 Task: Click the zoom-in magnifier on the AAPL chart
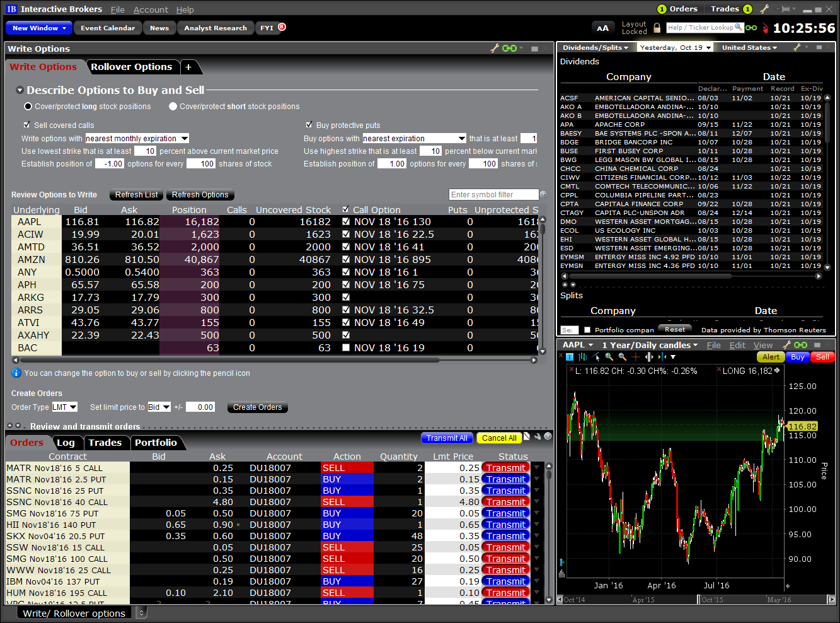pos(608,357)
